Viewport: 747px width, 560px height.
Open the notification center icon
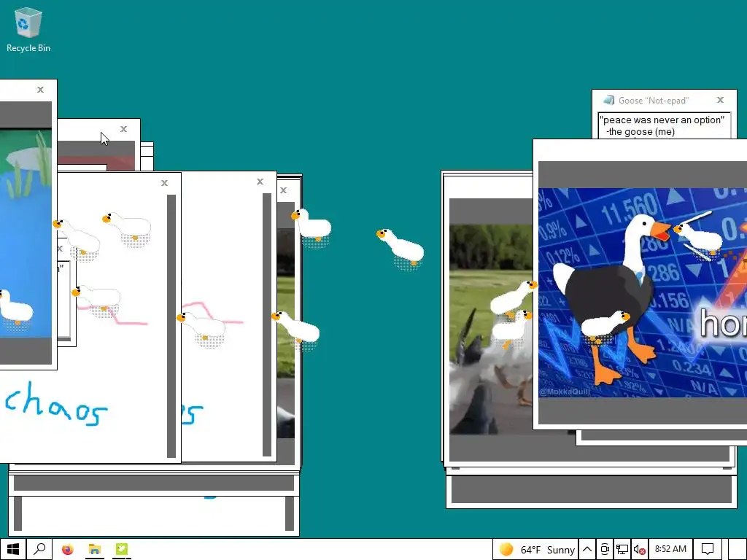click(708, 549)
